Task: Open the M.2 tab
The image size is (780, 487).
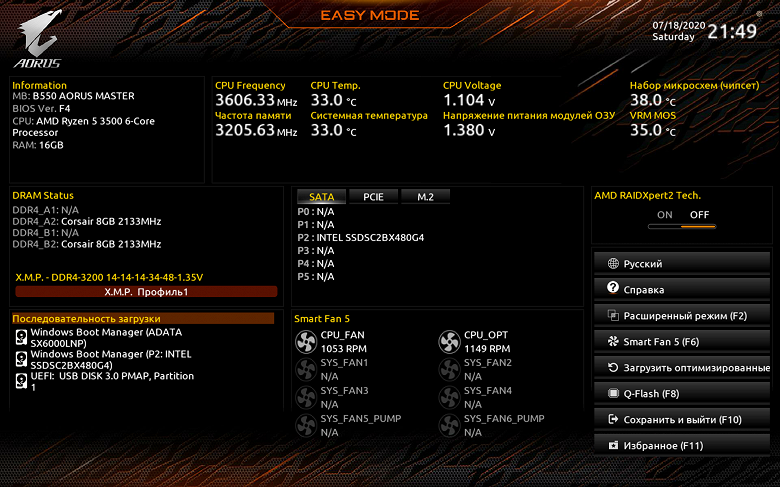Action: click(425, 196)
